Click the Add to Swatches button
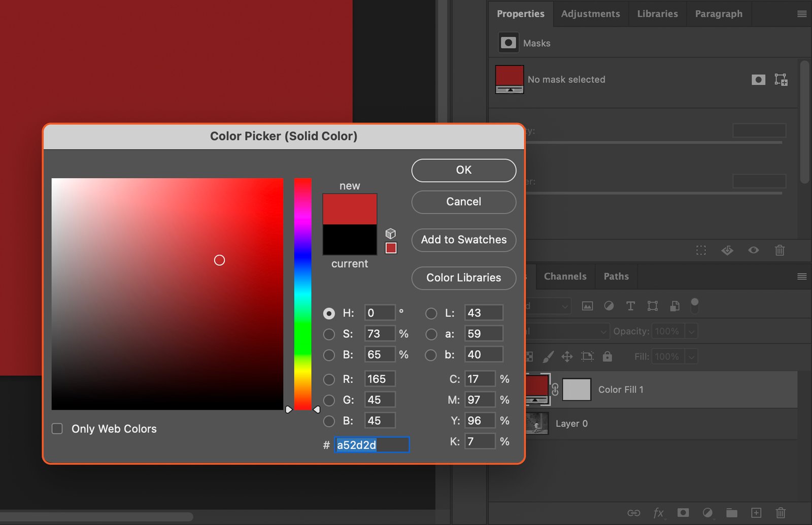Viewport: 812px width, 525px height. point(463,240)
